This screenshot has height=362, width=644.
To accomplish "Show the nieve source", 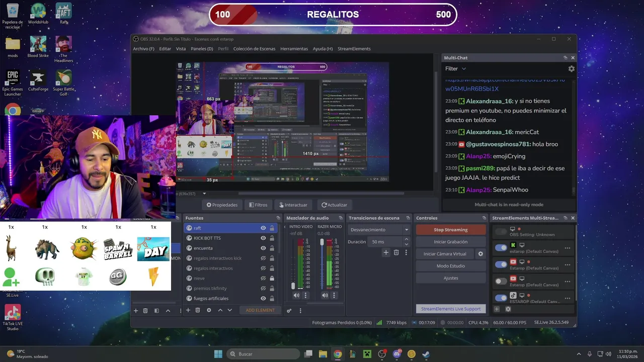I will pos(263,278).
